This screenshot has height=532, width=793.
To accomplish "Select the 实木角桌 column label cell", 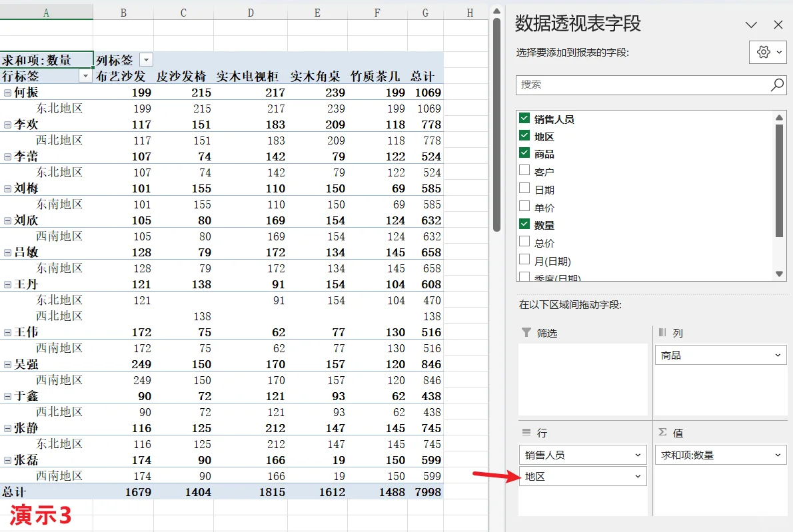I will click(317, 77).
